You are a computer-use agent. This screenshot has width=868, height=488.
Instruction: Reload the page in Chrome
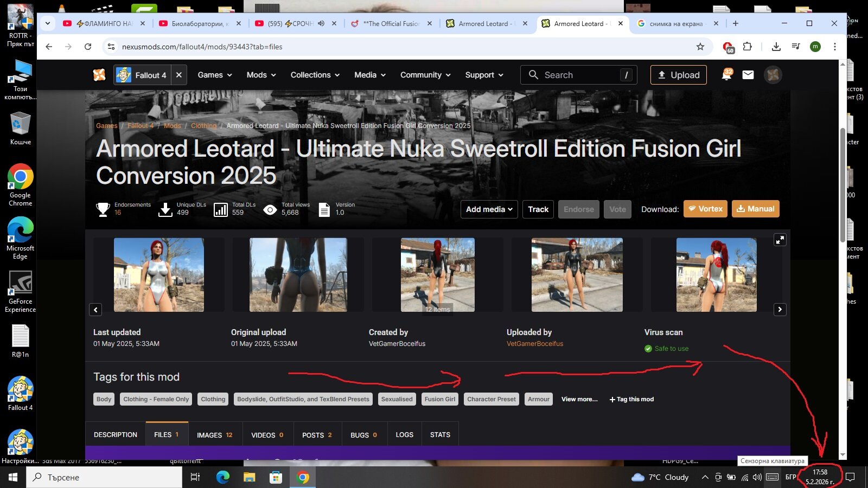pos(88,47)
